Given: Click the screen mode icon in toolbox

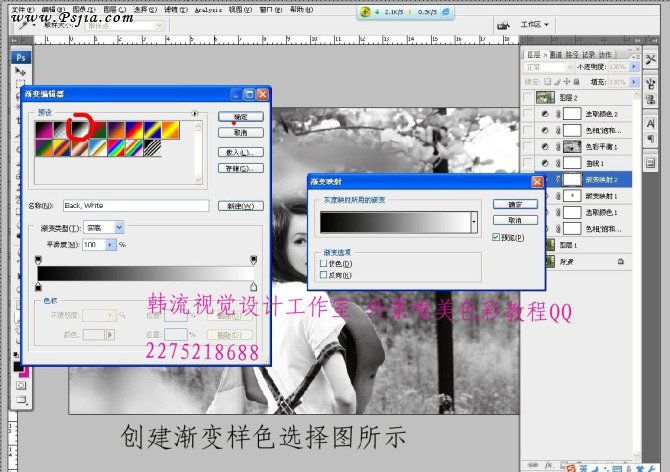Looking at the screenshot, I should 21,401.
